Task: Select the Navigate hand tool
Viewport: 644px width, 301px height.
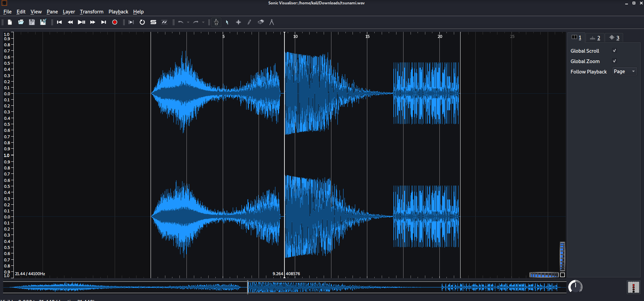Action: 216,22
